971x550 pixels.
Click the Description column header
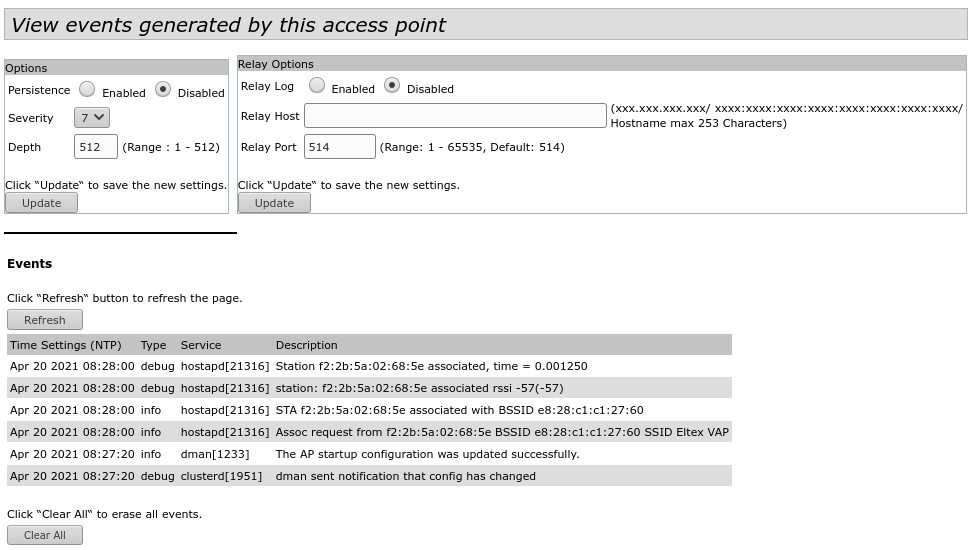tap(307, 345)
